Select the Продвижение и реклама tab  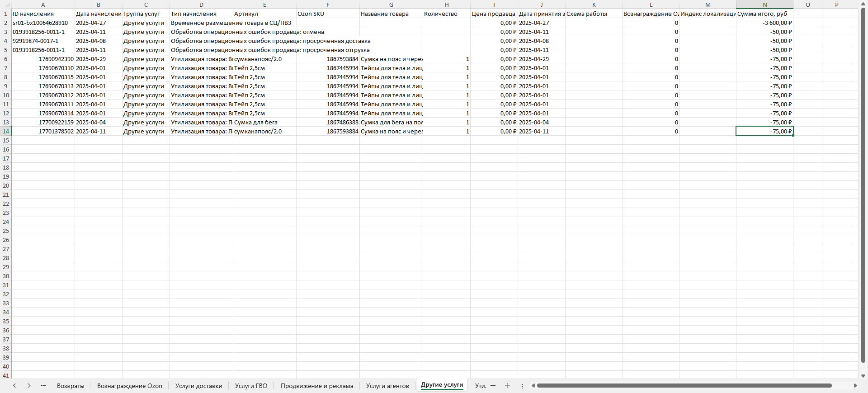click(316, 386)
